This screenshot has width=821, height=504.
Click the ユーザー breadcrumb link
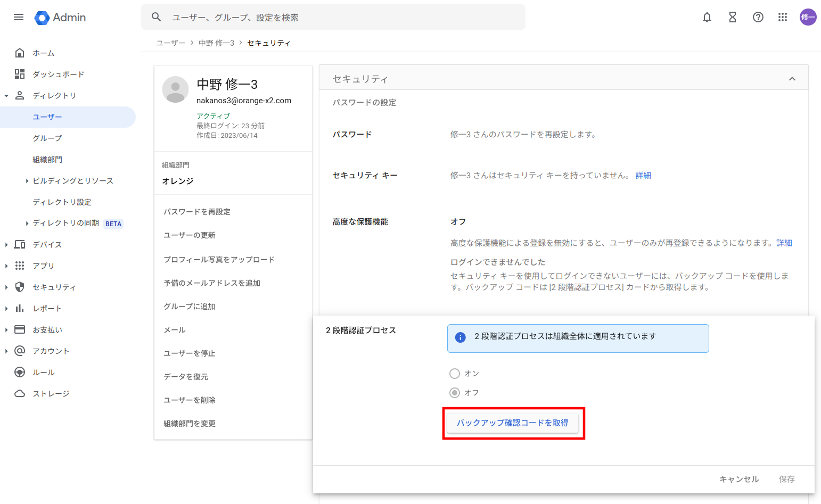[x=170, y=43]
